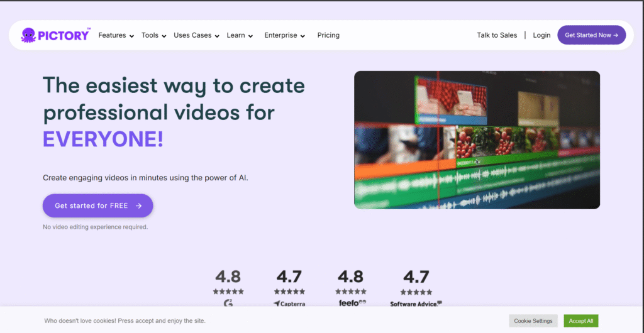The width and height of the screenshot is (644, 333).
Task: Open Cookie Settings
Action: (x=533, y=320)
